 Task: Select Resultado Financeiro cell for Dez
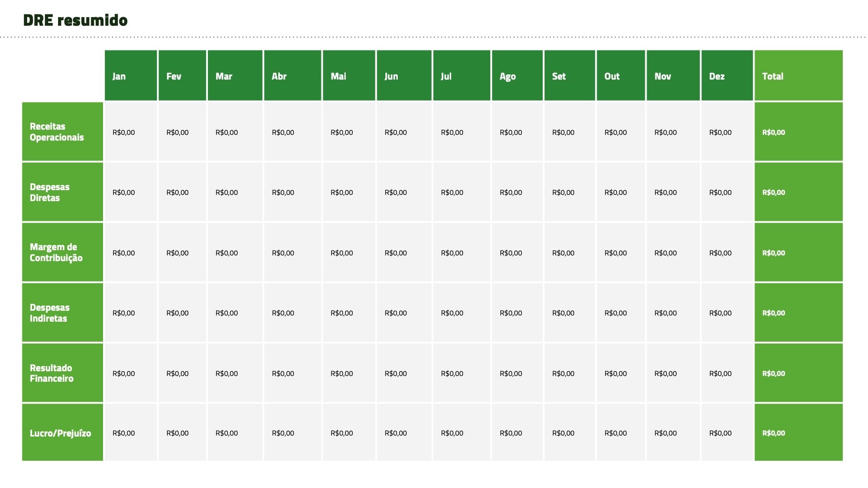(720, 374)
